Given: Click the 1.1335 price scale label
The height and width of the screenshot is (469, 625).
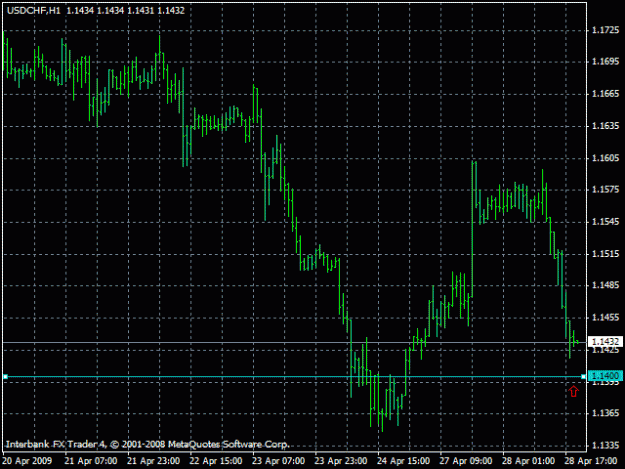Looking at the screenshot, I should (x=606, y=445).
